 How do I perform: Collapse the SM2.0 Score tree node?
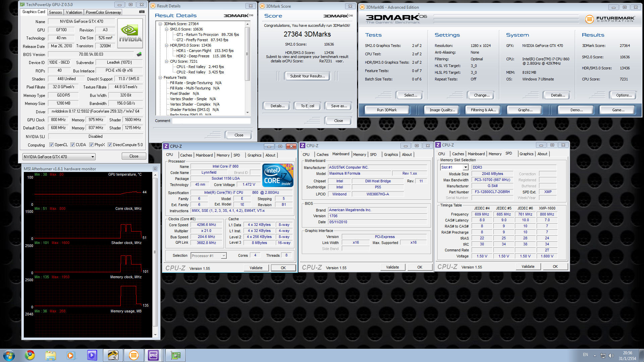pyautogui.click(x=166, y=29)
